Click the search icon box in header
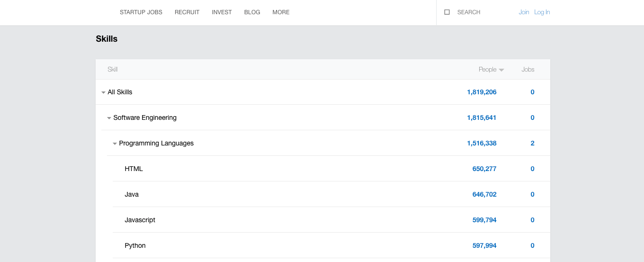The image size is (644, 262). tap(447, 12)
